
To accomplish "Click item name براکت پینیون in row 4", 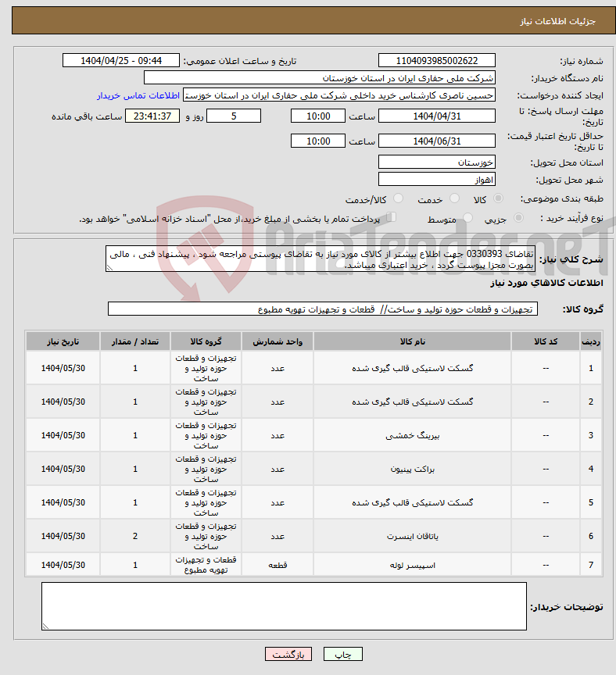I will coord(412,470).
